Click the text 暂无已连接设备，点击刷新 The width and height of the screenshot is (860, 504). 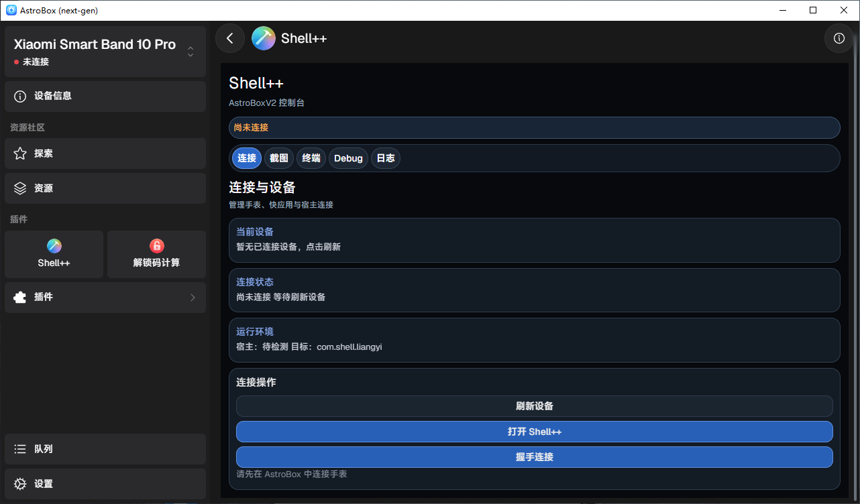(x=288, y=247)
